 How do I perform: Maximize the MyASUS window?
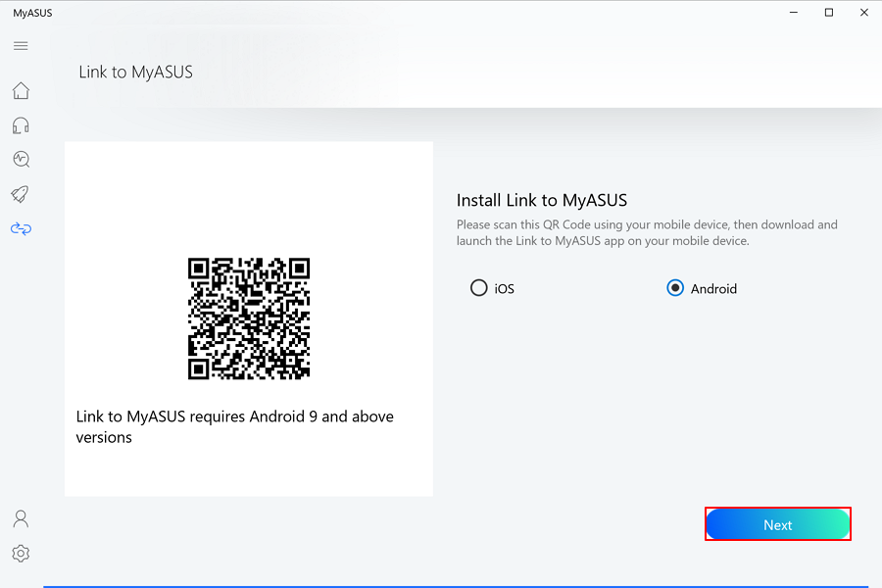828,13
